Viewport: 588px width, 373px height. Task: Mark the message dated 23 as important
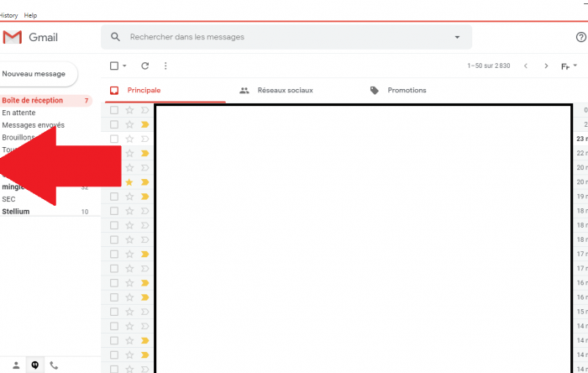click(x=144, y=139)
